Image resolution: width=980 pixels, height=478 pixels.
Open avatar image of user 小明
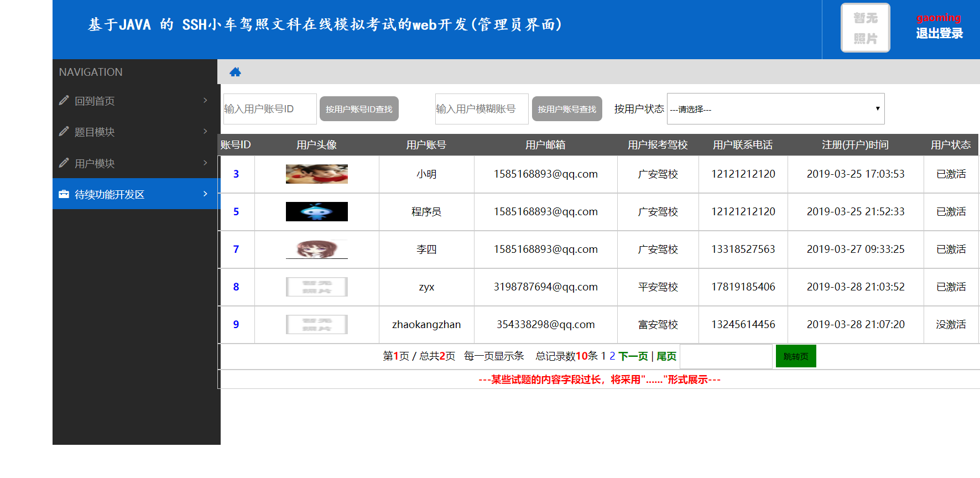point(316,174)
